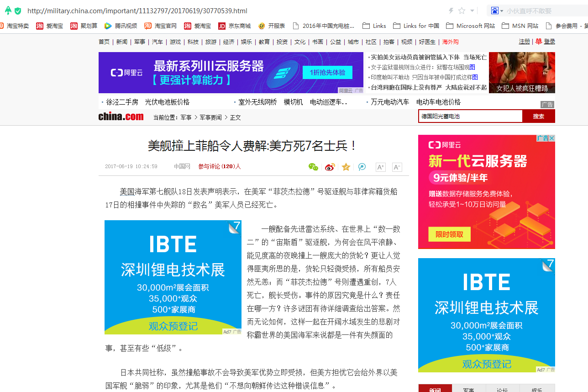
Task: Share article via the WeChat icon
Action: coord(313,167)
